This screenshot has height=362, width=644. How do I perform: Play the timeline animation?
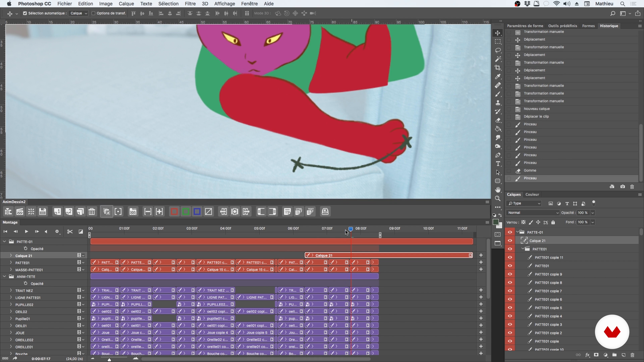26,232
